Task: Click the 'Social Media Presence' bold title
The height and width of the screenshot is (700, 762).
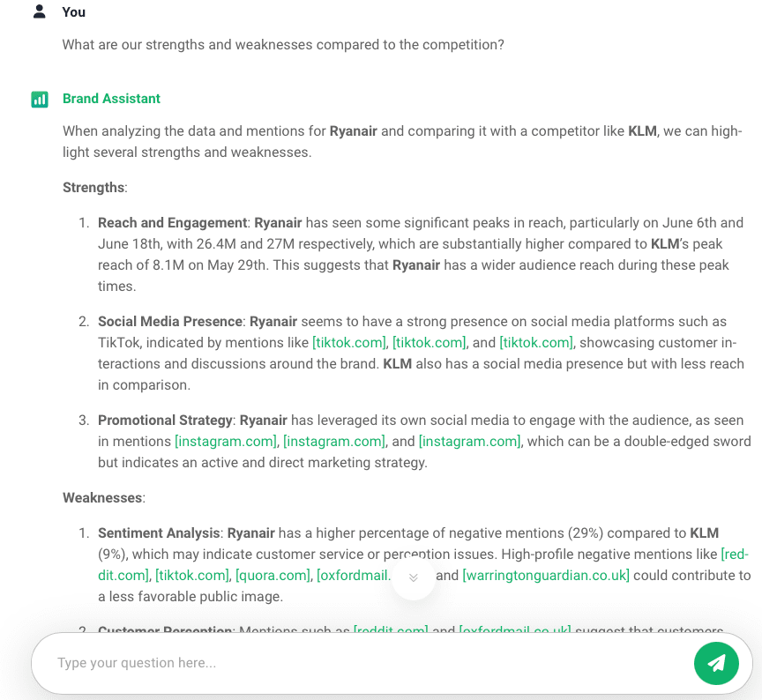Action: click(170, 322)
